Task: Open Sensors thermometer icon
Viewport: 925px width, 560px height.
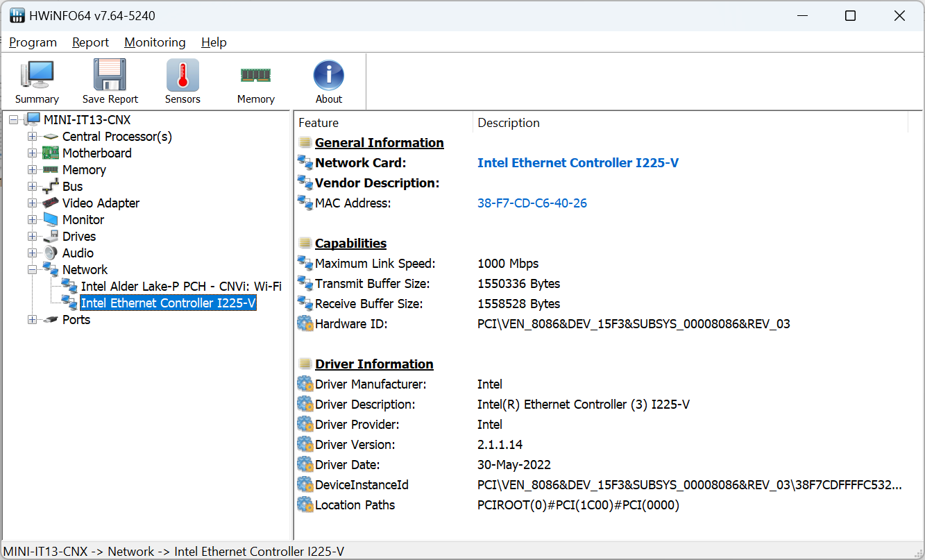Action: (183, 75)
